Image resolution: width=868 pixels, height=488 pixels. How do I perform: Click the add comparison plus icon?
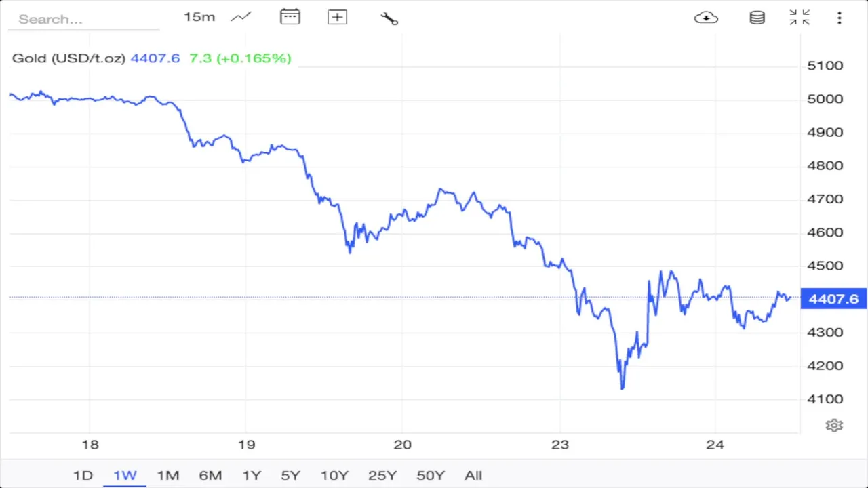click(337, 18)
